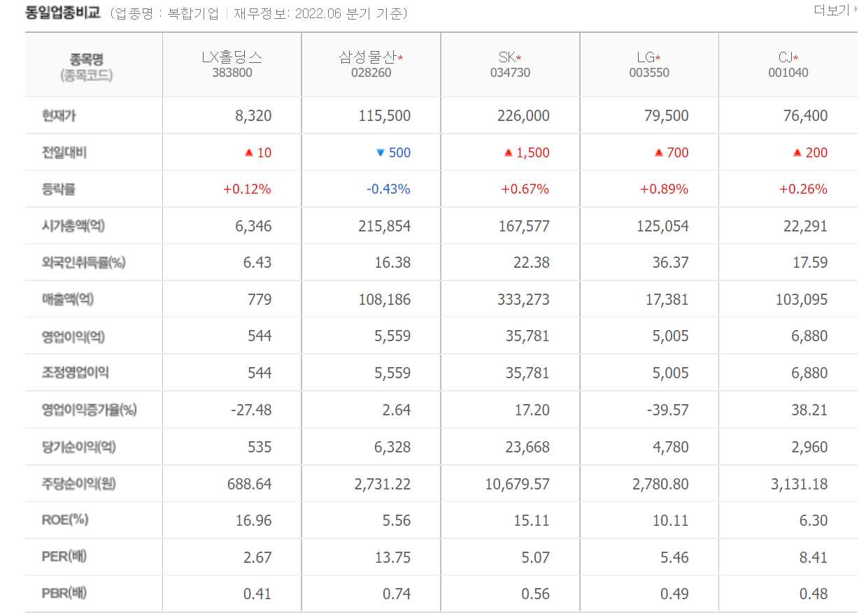Select the 당기순이익(억) row label
The height and width of the screenshot is (616, 859).
[x=79, y=447]
